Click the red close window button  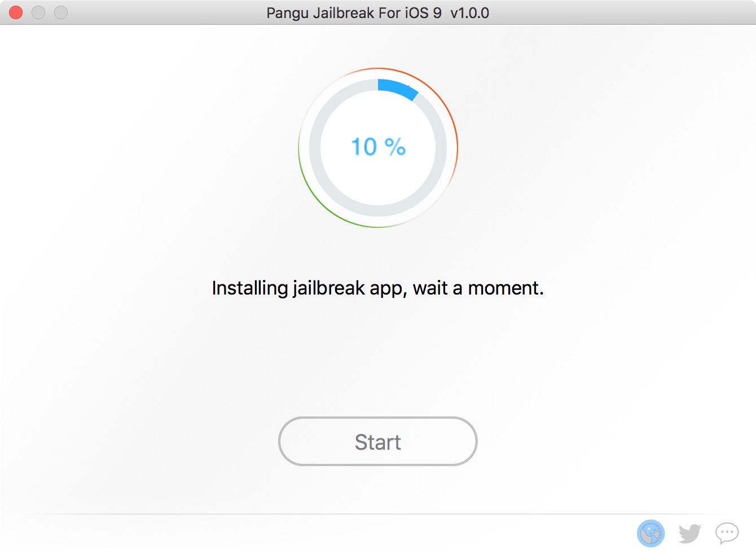click(x=16, y=12)
